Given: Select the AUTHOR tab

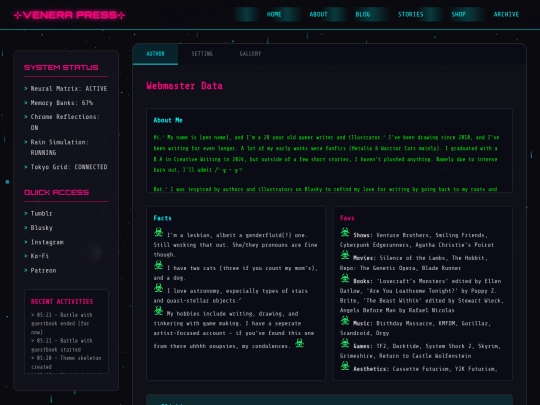Looking at the screenshot, I should (155, 54).
